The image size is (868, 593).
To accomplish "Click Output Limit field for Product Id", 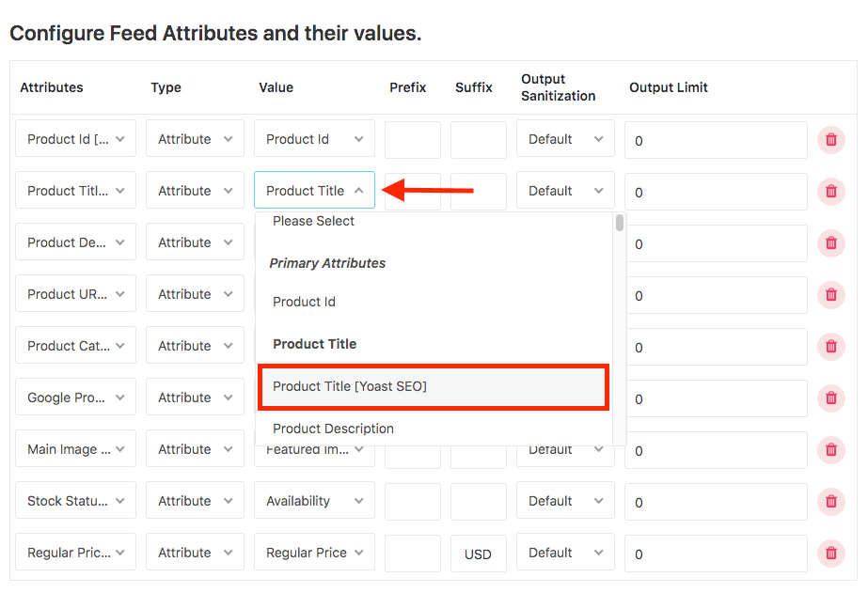I will (716, 140).
